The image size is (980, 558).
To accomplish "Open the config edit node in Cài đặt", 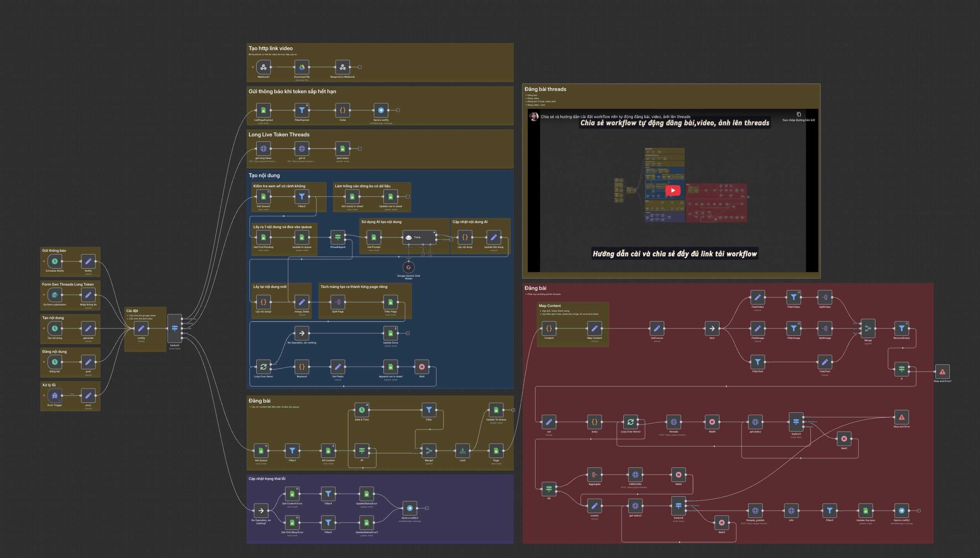I will 141,329.
